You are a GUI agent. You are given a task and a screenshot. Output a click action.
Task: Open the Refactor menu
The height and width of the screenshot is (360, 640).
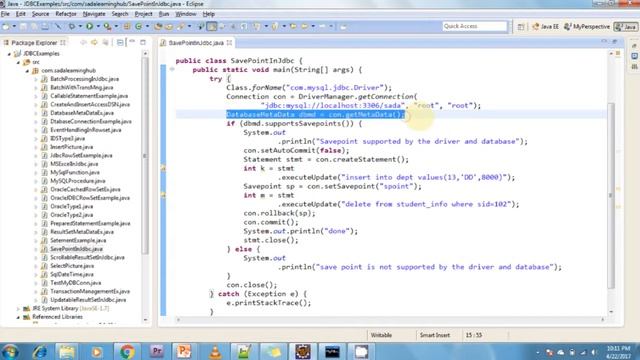(66, 14)
